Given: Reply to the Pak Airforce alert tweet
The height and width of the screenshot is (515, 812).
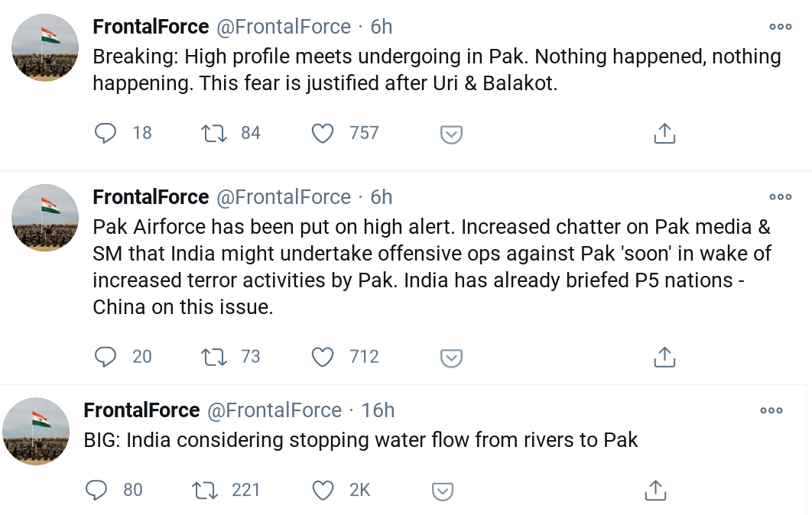Looking at the screenshot, I should 106,357.
